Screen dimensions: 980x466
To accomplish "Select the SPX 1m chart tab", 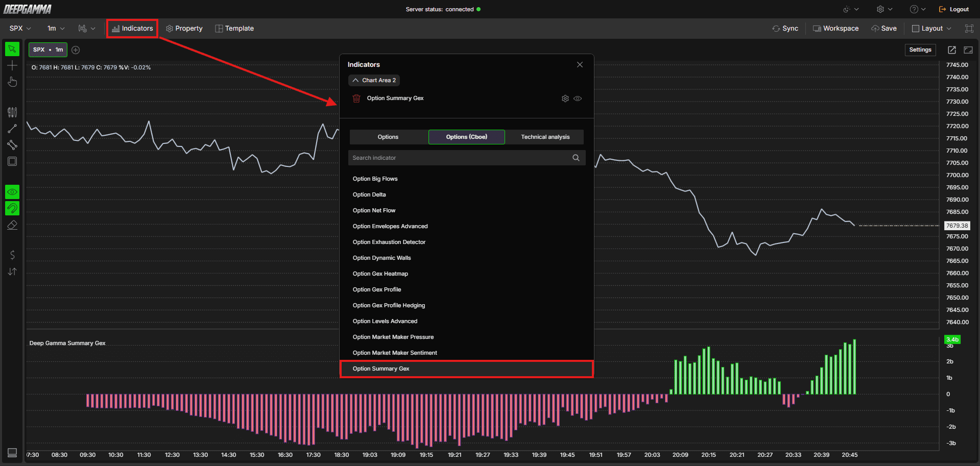I will click(48, 50).
